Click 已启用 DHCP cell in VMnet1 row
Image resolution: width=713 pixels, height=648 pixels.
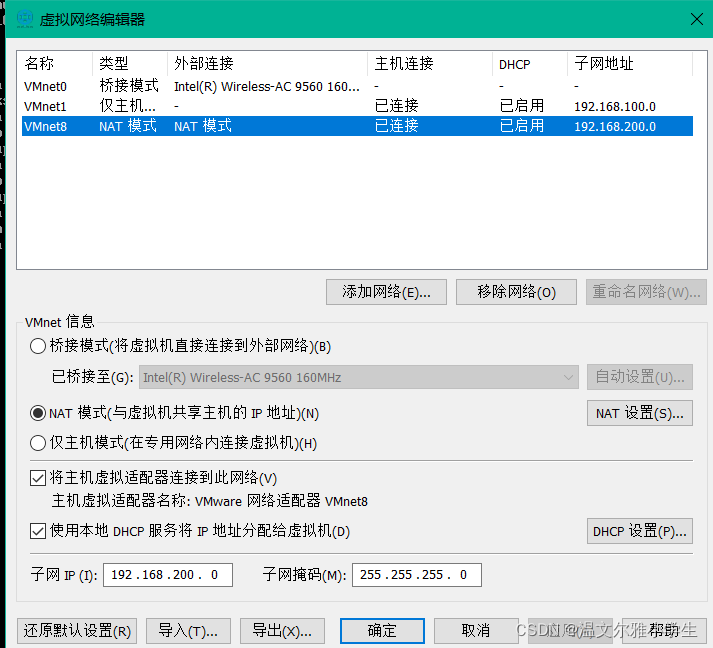pos(522,106)
